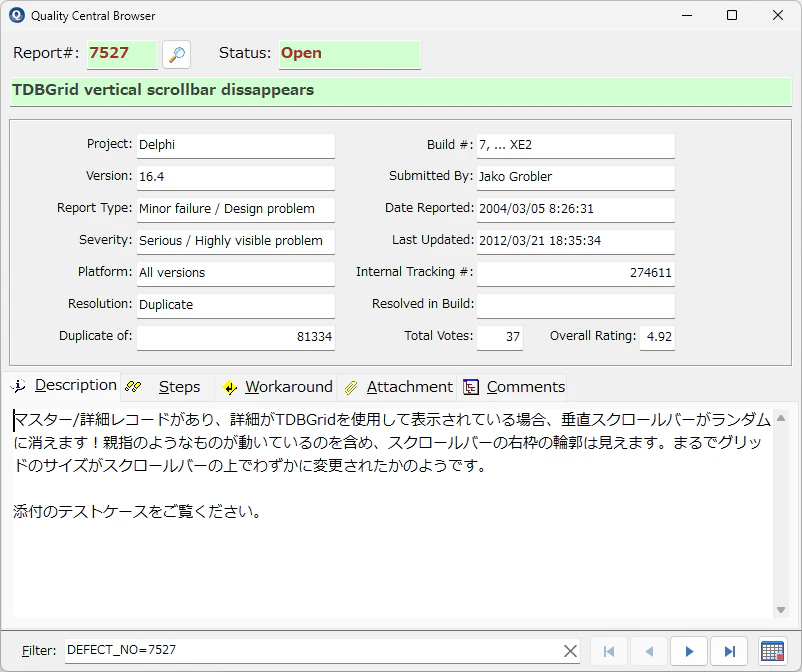Screen dimensions: 802x672
Task: Go to next record arrow
Action: coord(689,651)
